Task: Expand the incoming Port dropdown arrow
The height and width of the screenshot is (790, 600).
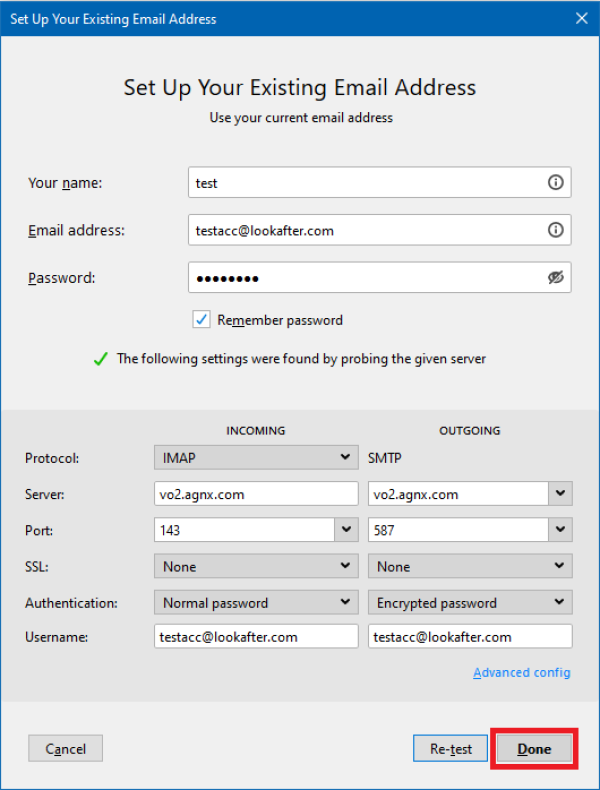Action: click(346, 530)
